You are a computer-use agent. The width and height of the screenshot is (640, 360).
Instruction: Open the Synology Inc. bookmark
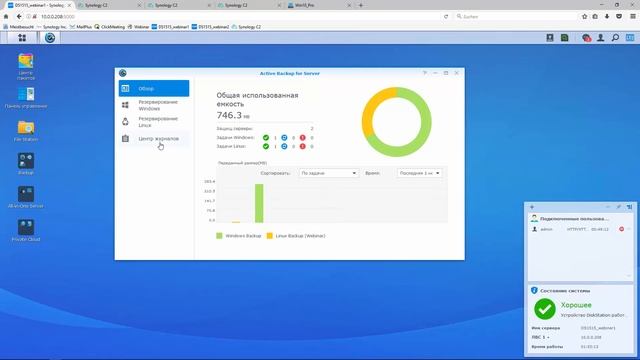(52, 27)
